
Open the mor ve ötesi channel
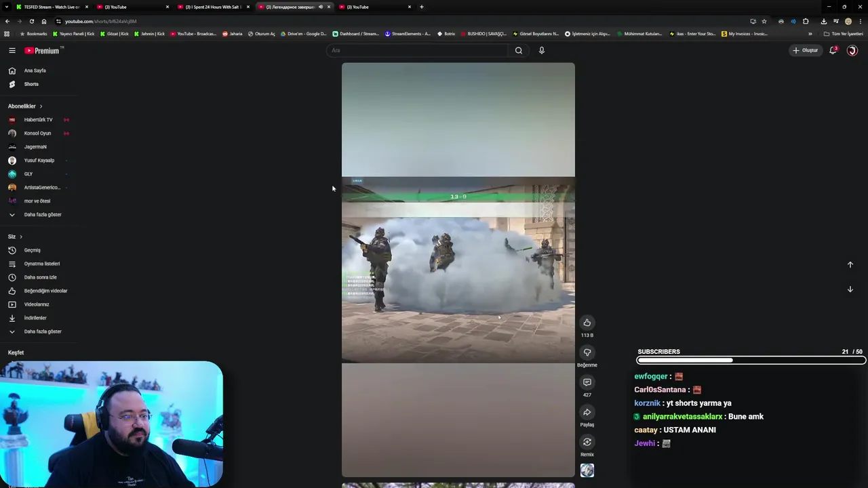pos(37,201)
